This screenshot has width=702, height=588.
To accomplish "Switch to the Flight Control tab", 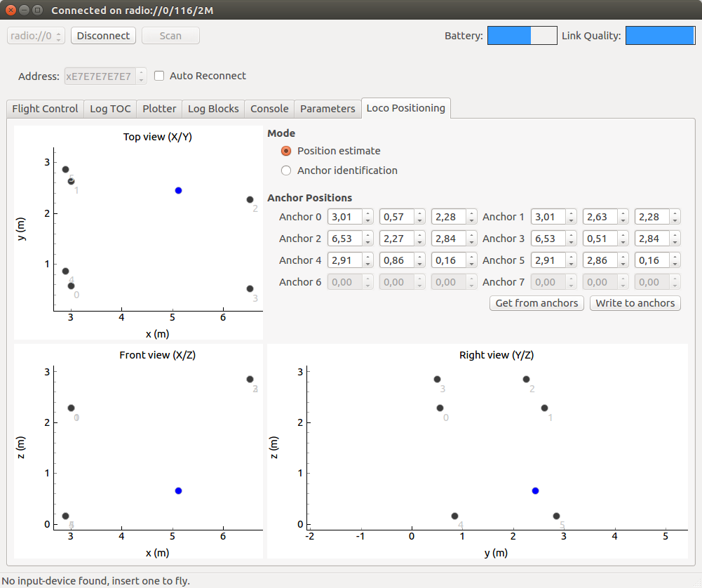I will coord(45,109).
